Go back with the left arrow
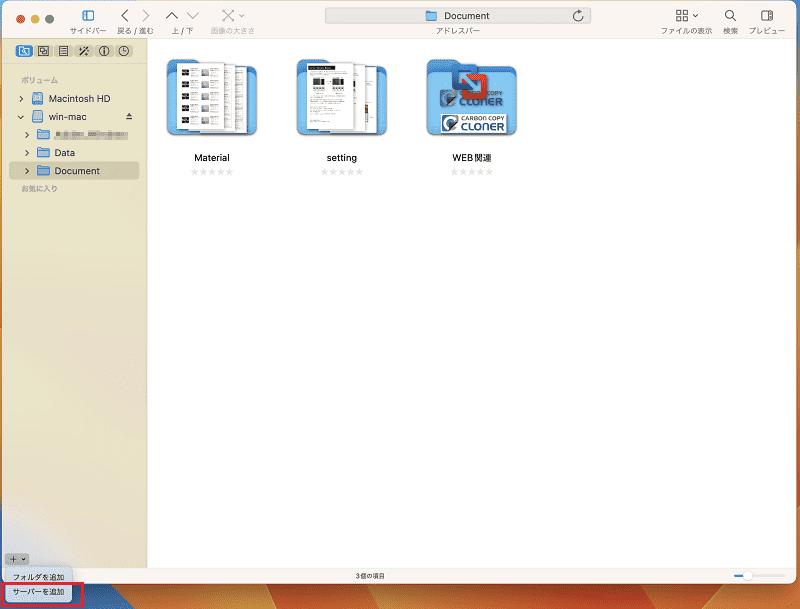 pos(124,16)
